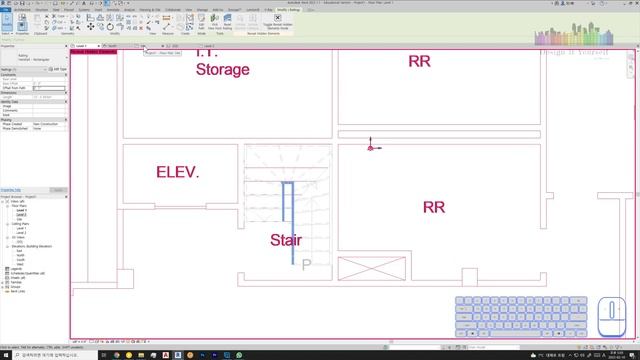Expand the Groups tree node
640x360 pixels.
(x=3, y=287)
